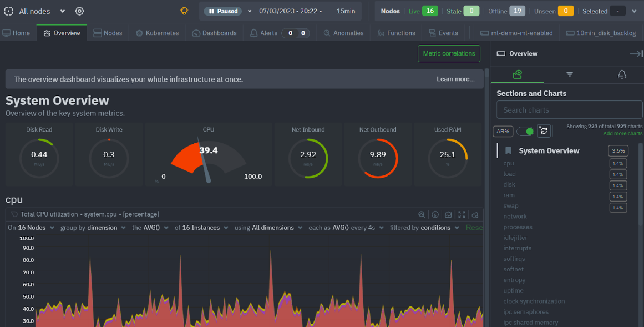The image size is (644, 327).
Task: Toggle the Paused playback button
Action: pyautogui.click(x=222, y=11)
